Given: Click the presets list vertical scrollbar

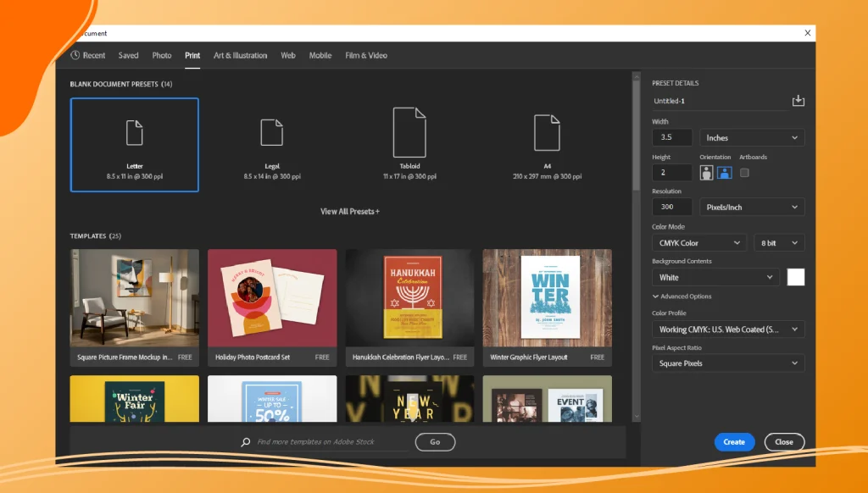Looking at the screenshot, I should tap(636, 136).
